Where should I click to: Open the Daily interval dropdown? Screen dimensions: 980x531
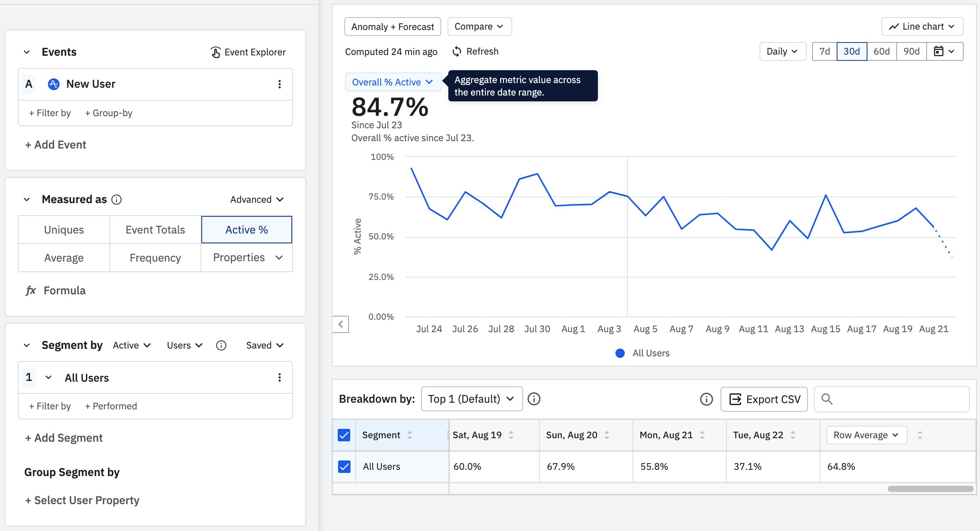coord(782,51)
